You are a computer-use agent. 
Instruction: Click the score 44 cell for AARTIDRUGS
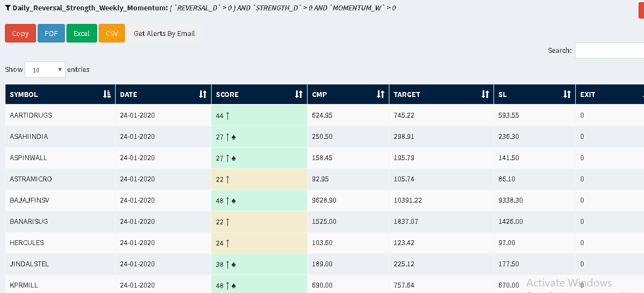[x=259, y=115]
